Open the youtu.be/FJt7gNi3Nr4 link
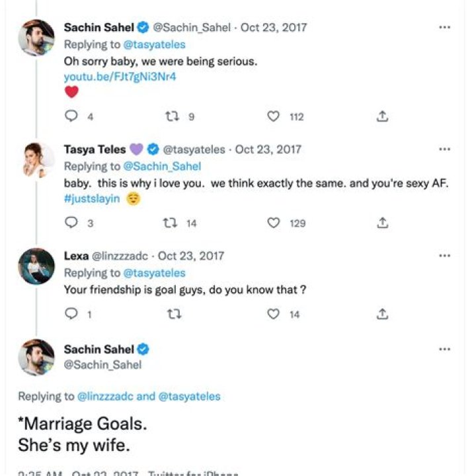 [x=120, y=77]
